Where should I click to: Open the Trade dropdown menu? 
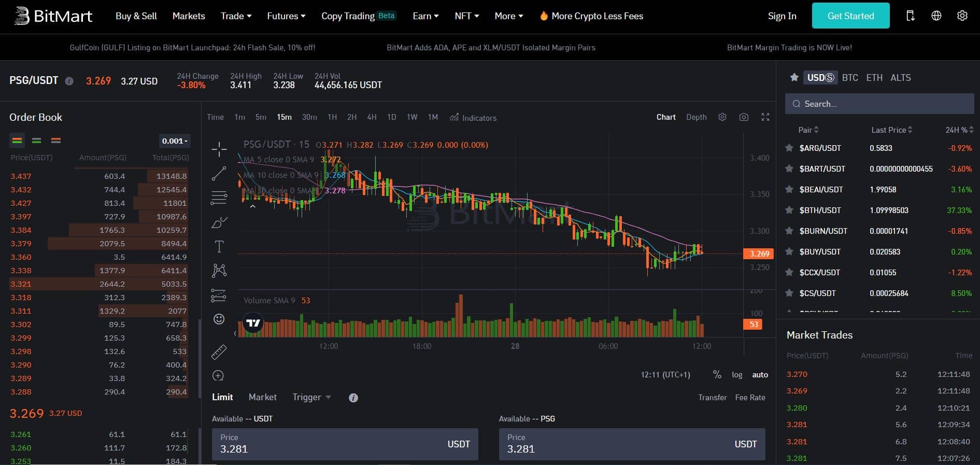(236, 16)
